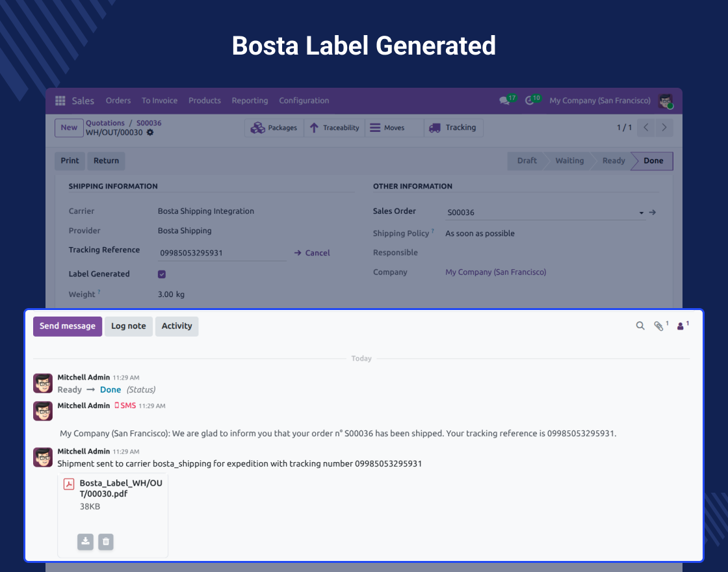This screenshot has height=572, width=728.
Task: Cancel the shipment tracking reference
Action: pos(312,253)
